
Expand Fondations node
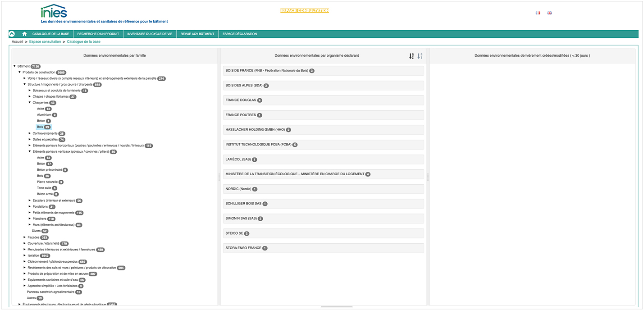click(x=29, y=207)
